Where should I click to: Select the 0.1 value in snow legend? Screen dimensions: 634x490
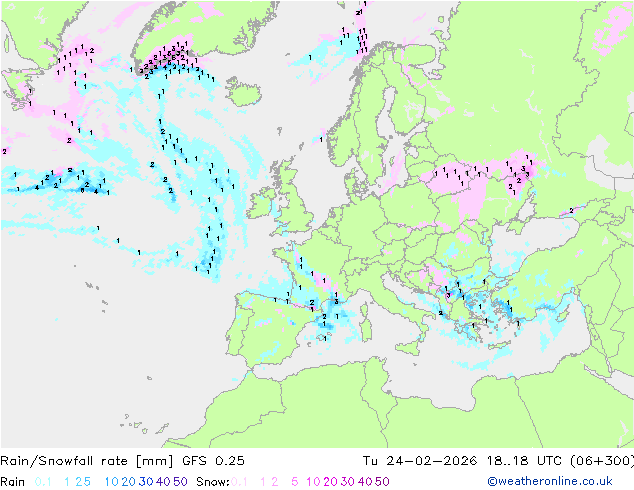239,482
